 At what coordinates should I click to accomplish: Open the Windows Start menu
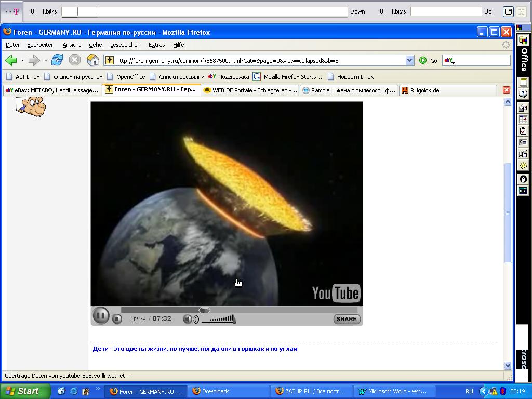25,391
